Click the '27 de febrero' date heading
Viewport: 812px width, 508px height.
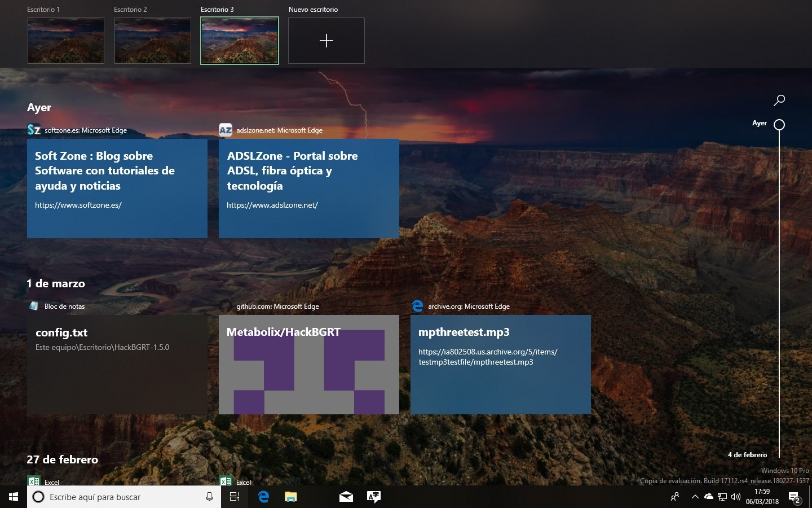tap(63, 459)
